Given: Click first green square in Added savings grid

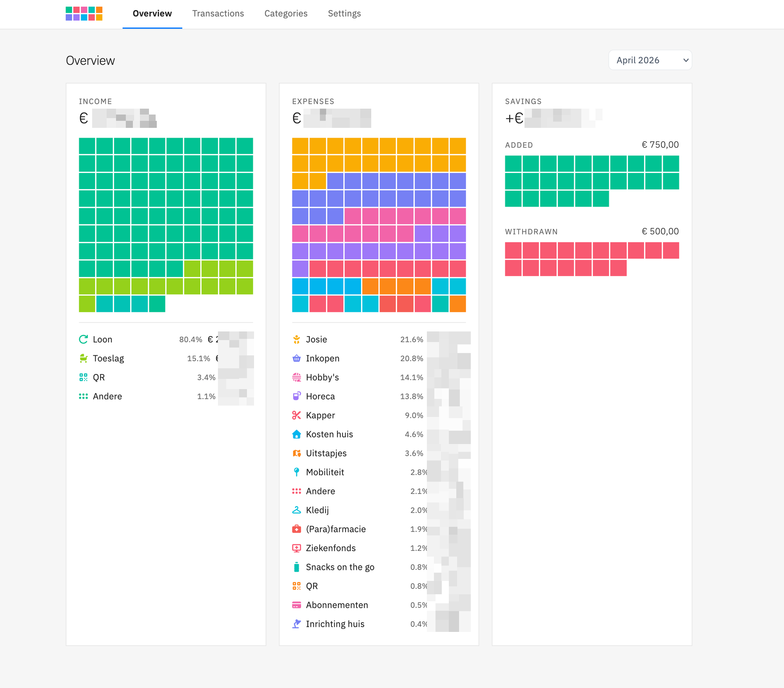Looking at the screenshot, I should (x=513, y=164).
